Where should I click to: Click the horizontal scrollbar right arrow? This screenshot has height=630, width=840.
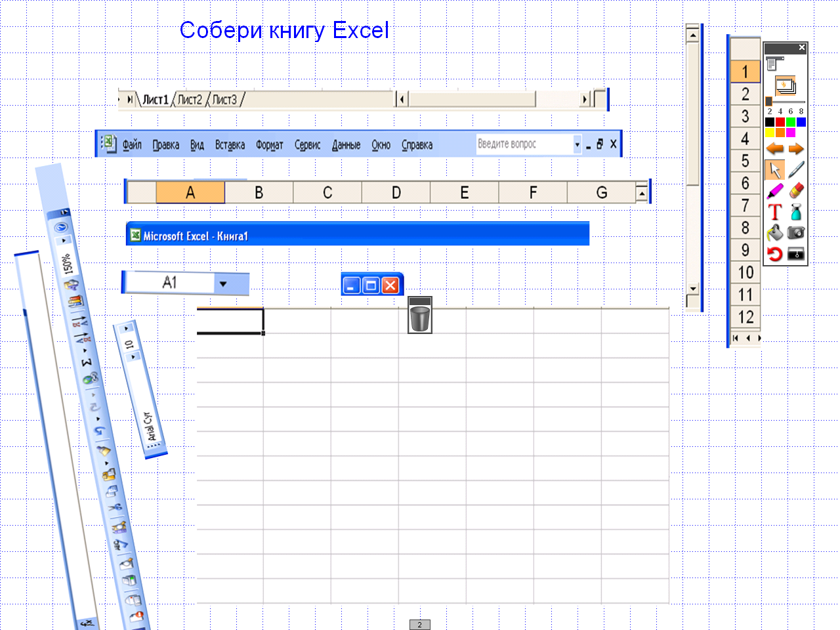(x=585, y=100)
